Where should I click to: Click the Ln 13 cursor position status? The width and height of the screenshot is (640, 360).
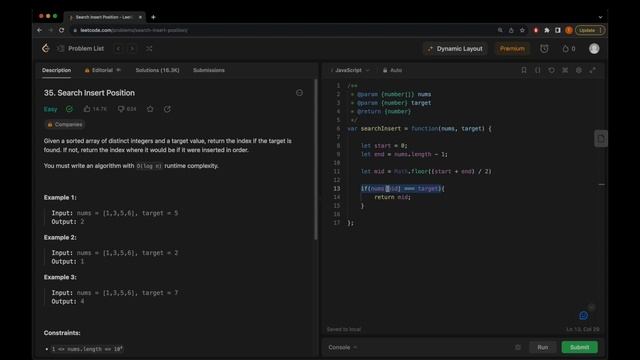(x=582, y=329)
